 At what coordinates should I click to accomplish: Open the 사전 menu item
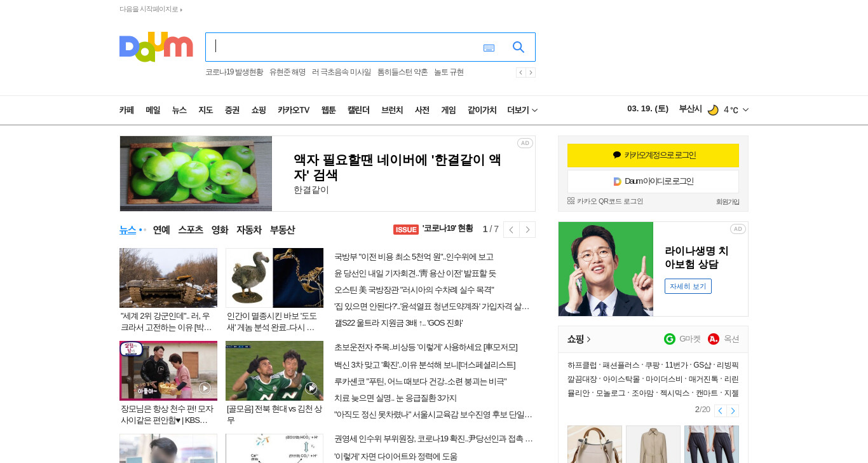click(422, 110)
